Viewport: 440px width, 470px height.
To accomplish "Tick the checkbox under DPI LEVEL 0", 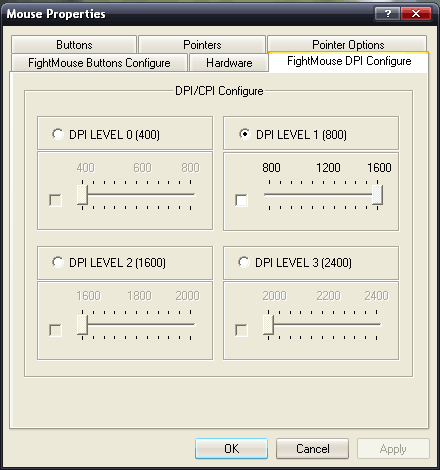I will (55, 200).
